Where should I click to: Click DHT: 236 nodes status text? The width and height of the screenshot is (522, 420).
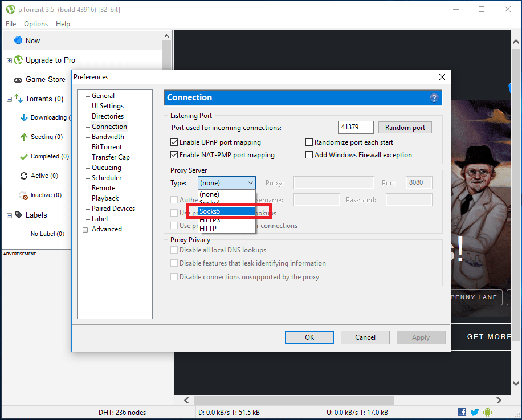click(x=122, y=413)
